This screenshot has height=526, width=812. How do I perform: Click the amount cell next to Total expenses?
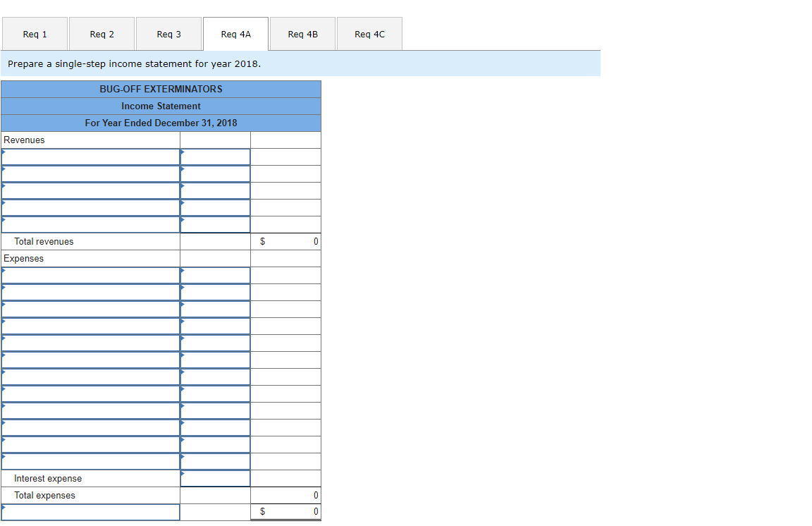tap(285, 495)
